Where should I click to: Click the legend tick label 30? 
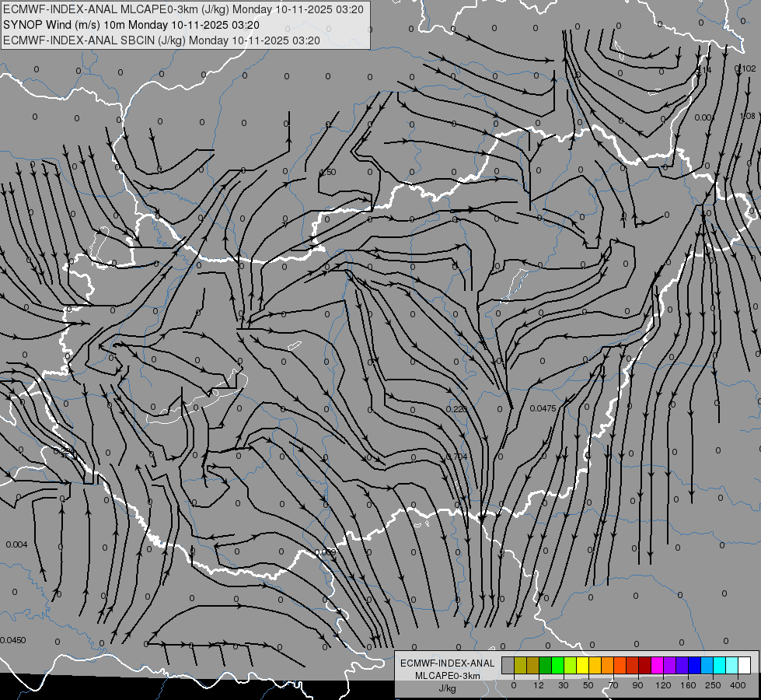point(564,685)
